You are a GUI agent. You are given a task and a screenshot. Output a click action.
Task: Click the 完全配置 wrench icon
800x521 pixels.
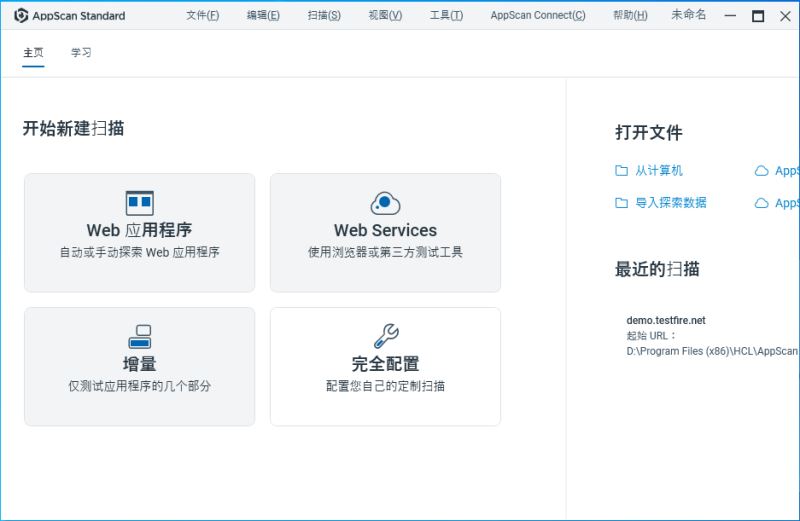[x=386, y=336]
